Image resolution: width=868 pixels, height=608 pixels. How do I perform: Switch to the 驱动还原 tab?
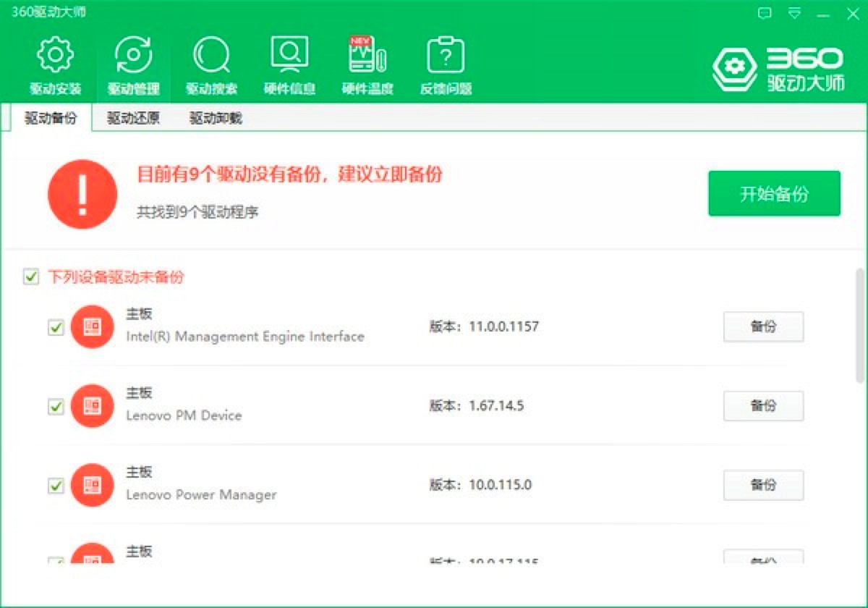coord(133,119)
